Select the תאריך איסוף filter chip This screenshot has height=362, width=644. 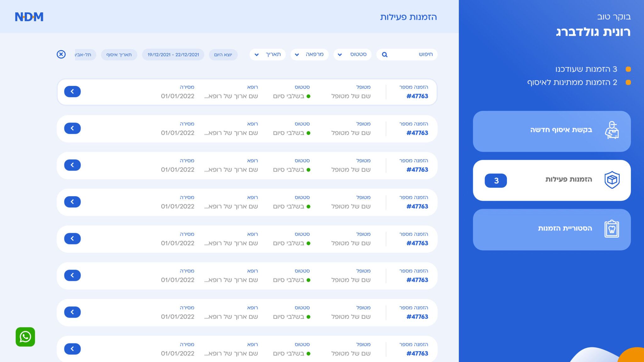coord(119,55)
